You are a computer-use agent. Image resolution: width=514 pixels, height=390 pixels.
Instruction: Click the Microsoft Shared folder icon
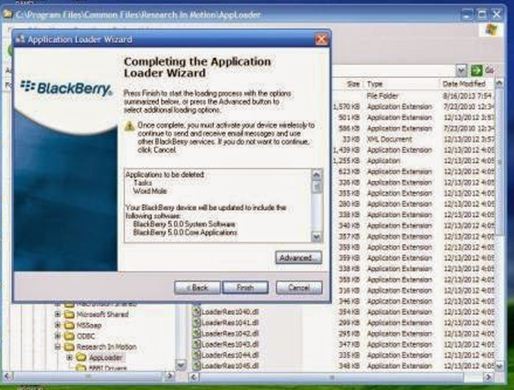pos(69,314)
